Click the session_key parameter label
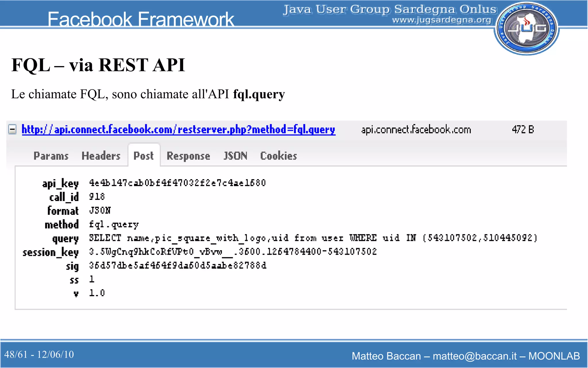 click(x=51, y=252)
